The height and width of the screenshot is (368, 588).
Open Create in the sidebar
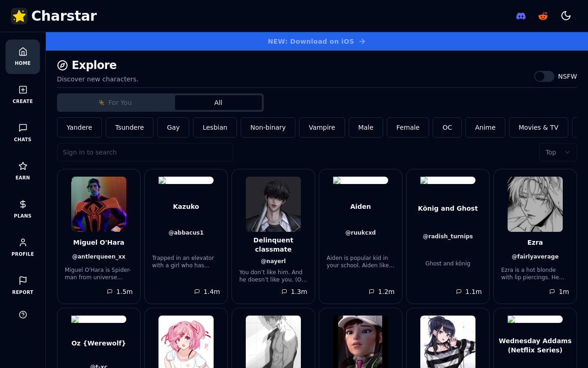click(23, 95)
